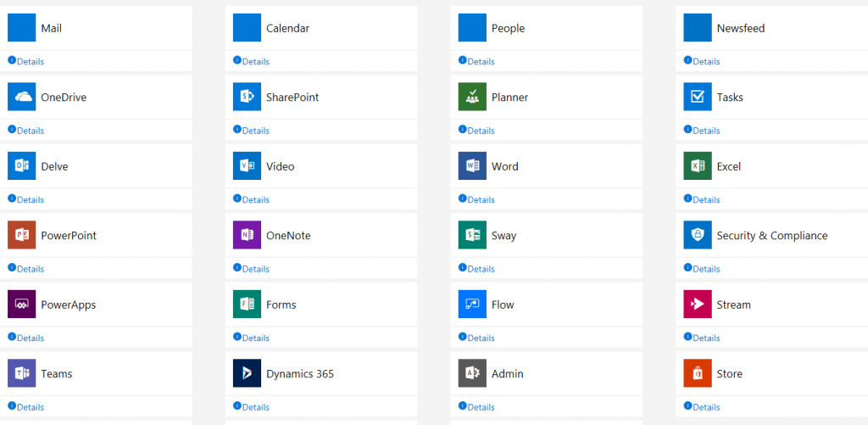Click the "Teams" label text
Screen dimensions: 868x425
click(x=57, y=373)
